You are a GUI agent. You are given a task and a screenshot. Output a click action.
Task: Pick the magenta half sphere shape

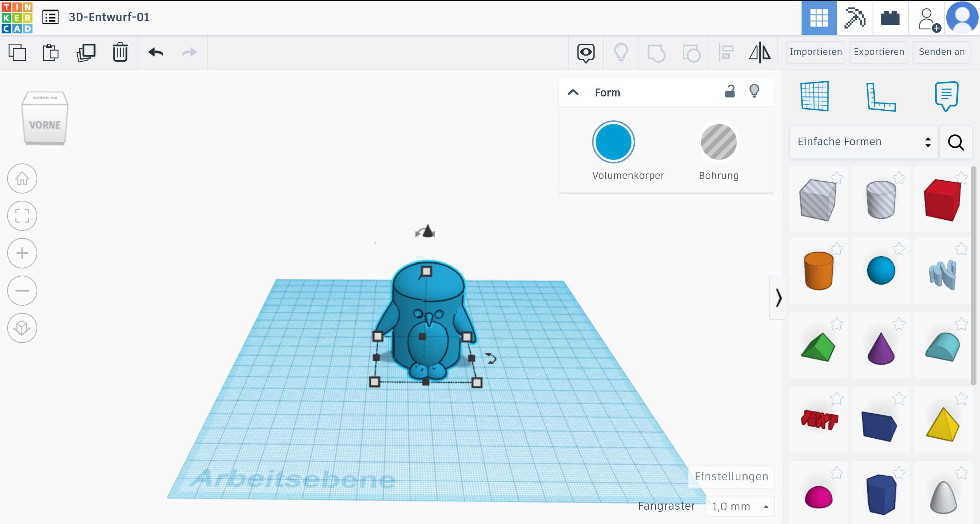pyautogui.click(x=818, y=497)
